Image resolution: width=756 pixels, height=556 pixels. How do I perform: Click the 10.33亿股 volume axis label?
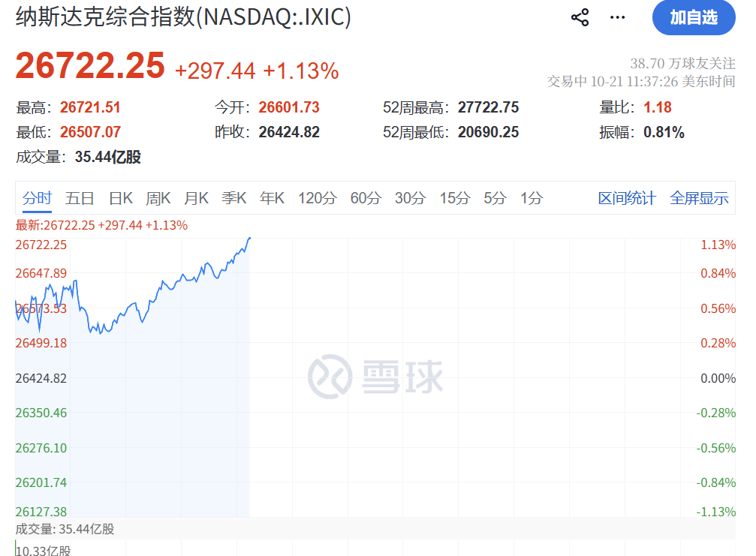44,550
